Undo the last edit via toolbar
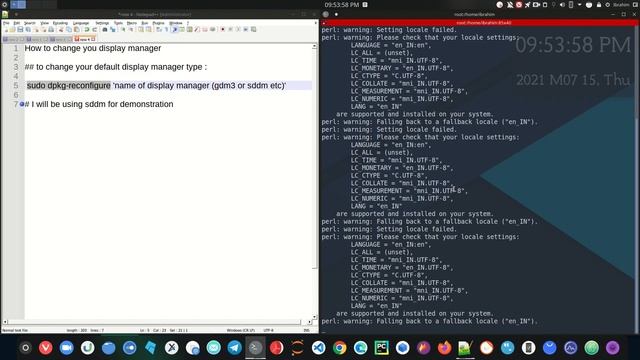The image size is (640, 360). 87,29
